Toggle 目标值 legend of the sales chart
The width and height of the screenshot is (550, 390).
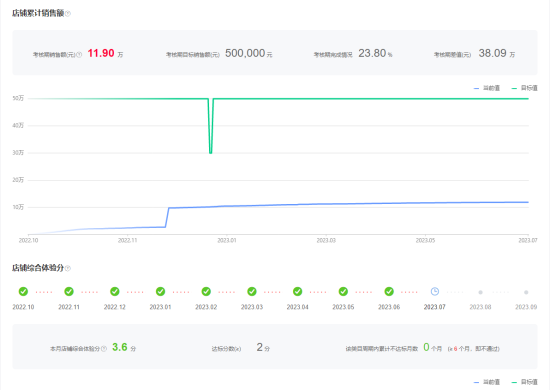[524, 88]
